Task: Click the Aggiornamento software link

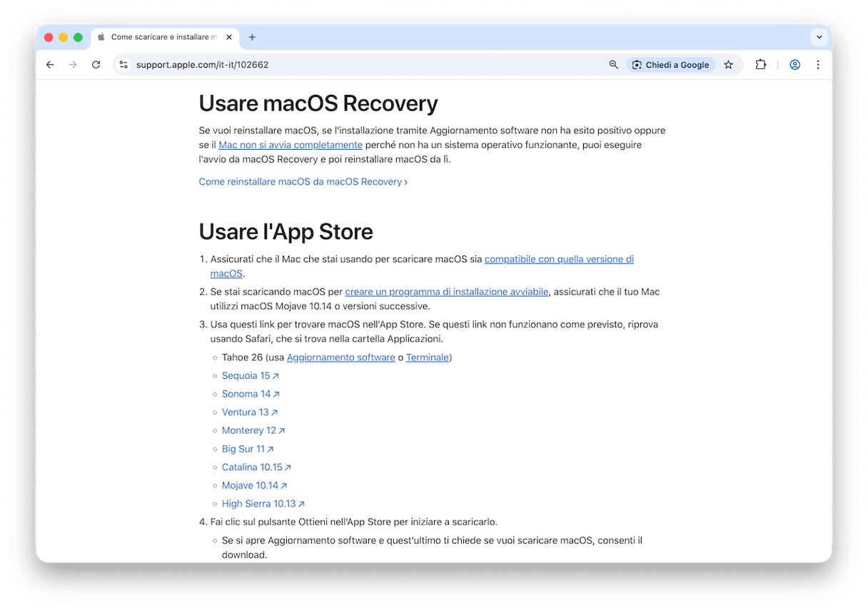Action: tap(340, 357)
